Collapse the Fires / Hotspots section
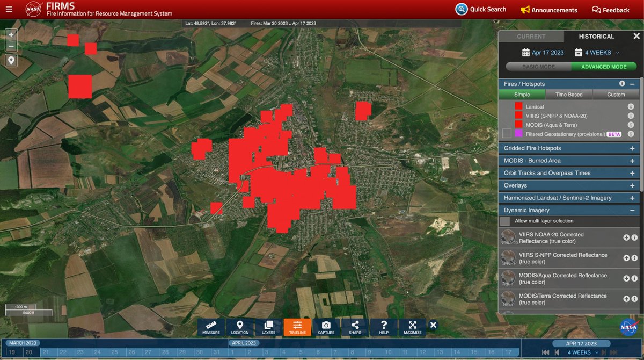The image size is (644, 360). click(x=632, y=84)
